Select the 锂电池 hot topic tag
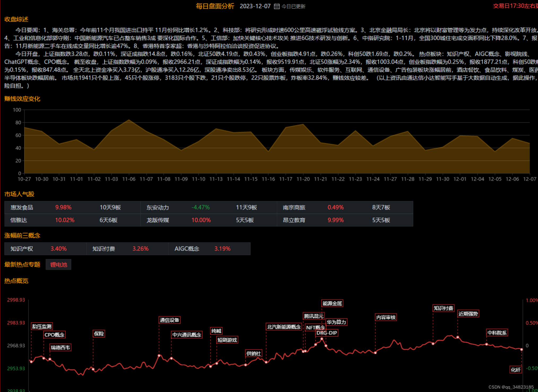538x392 pixels. 58,265
